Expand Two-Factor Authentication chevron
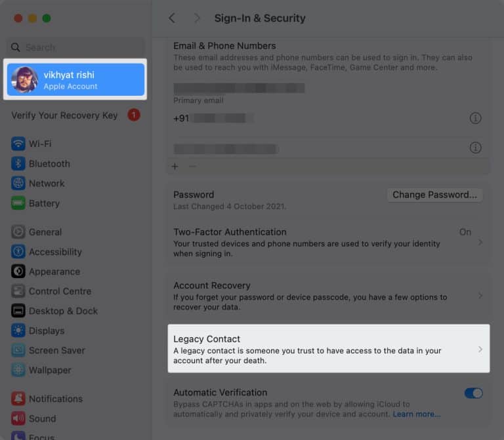The width and height of the screenshot is (504, 440). pos(480,243)
